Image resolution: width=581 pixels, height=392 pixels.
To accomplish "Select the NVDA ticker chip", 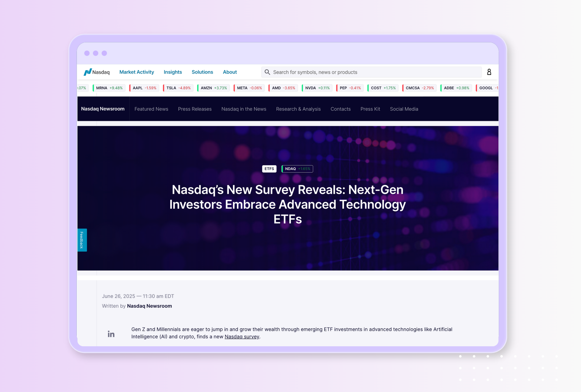I will click(x=316, y=88).
